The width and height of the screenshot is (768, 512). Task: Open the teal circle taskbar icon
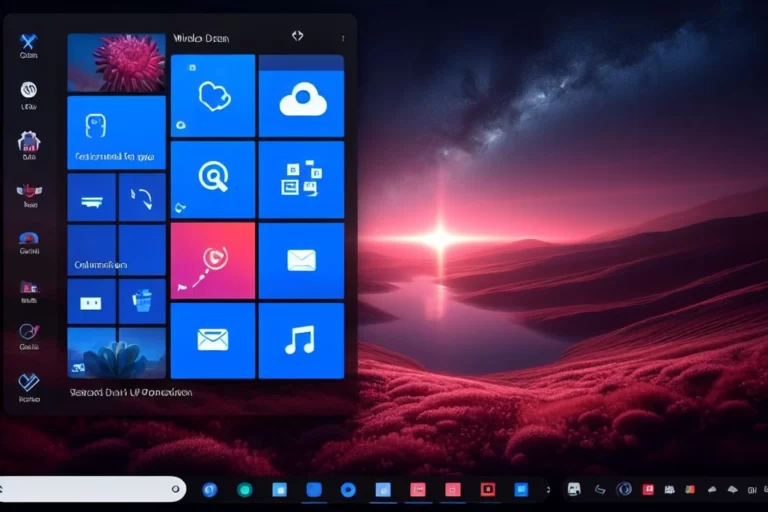(244, 489)
